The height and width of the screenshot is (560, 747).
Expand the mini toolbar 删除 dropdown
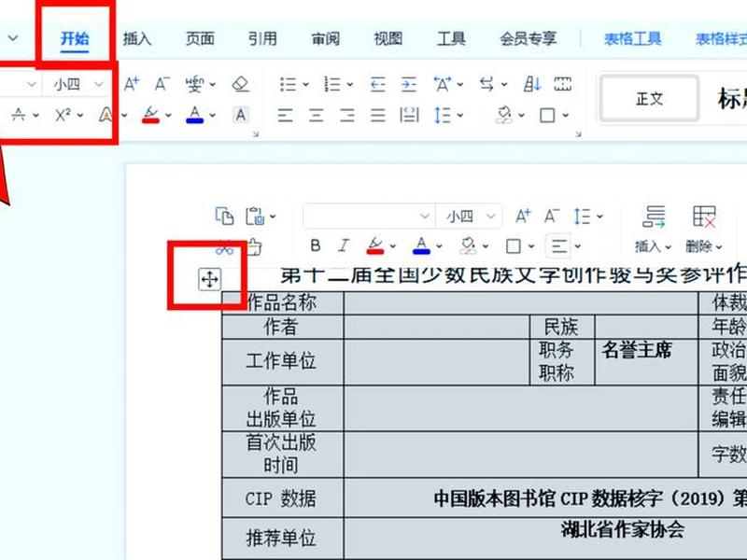tap(704, 246)
